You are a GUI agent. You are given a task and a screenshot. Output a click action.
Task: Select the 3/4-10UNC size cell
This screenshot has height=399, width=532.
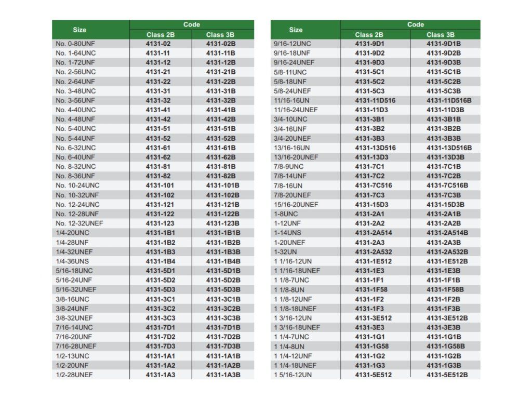pos(290,119)
